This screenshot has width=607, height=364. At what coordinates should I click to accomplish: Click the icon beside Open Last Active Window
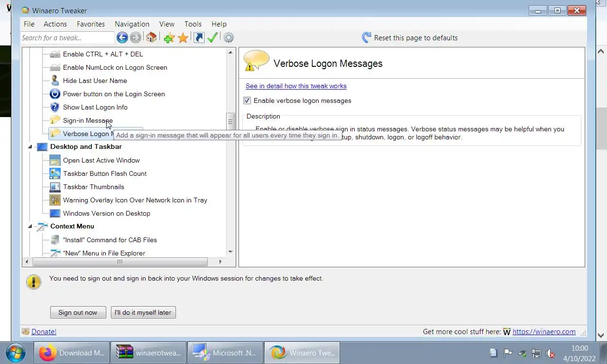55,160
